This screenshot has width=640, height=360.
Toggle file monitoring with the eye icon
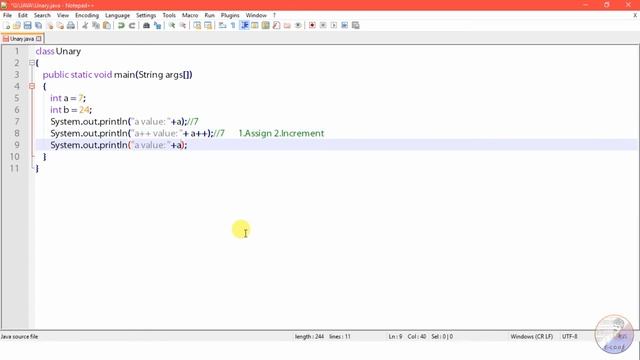coord(298,25)
